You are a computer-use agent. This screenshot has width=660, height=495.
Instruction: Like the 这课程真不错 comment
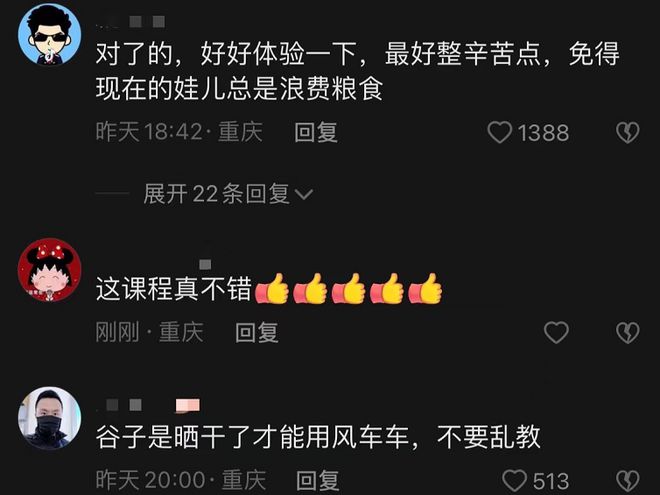point(556,332)
